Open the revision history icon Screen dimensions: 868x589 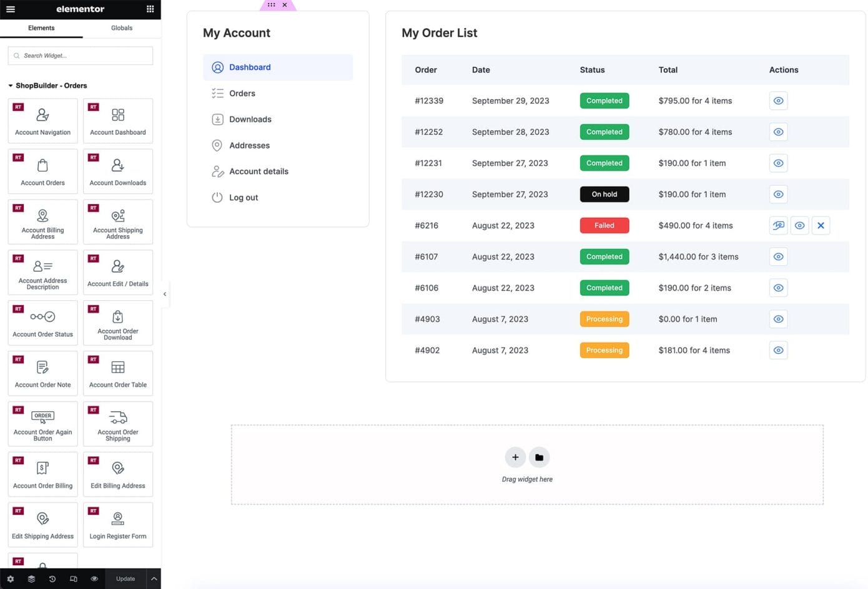tap(52, 579)
